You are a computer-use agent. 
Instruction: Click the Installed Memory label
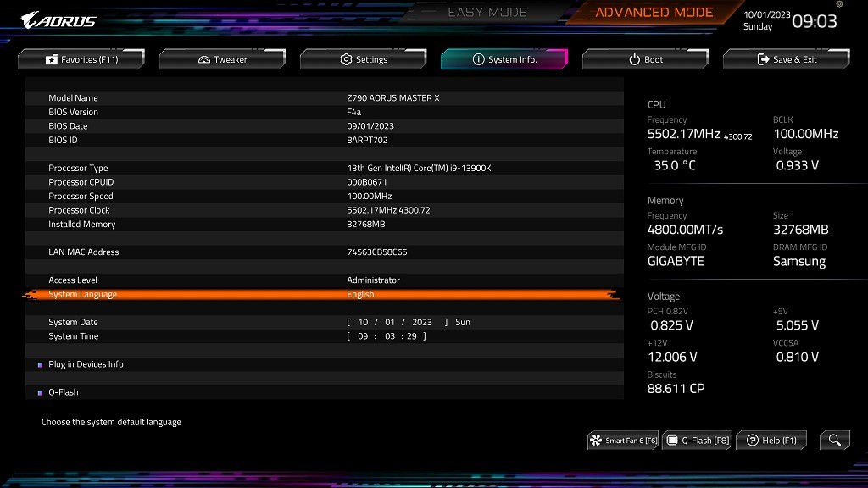point(82,224)
